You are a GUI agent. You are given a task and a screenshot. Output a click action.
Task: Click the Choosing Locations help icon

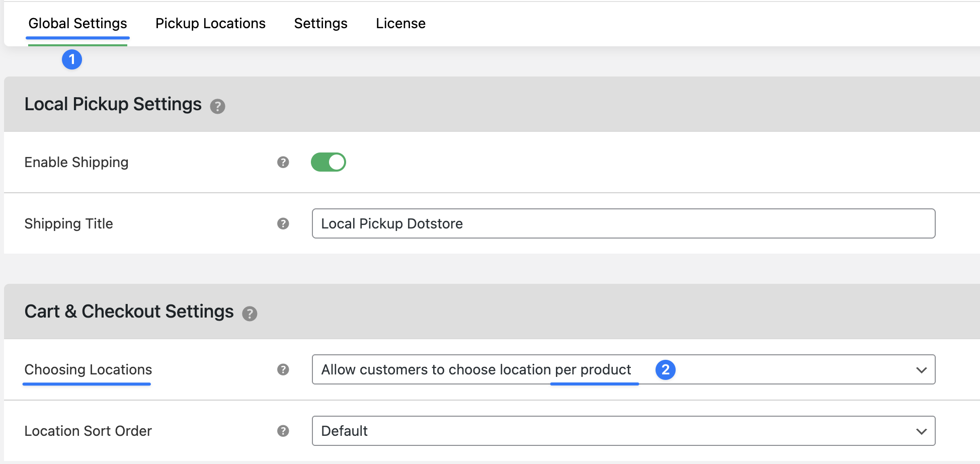coord(283,370)
